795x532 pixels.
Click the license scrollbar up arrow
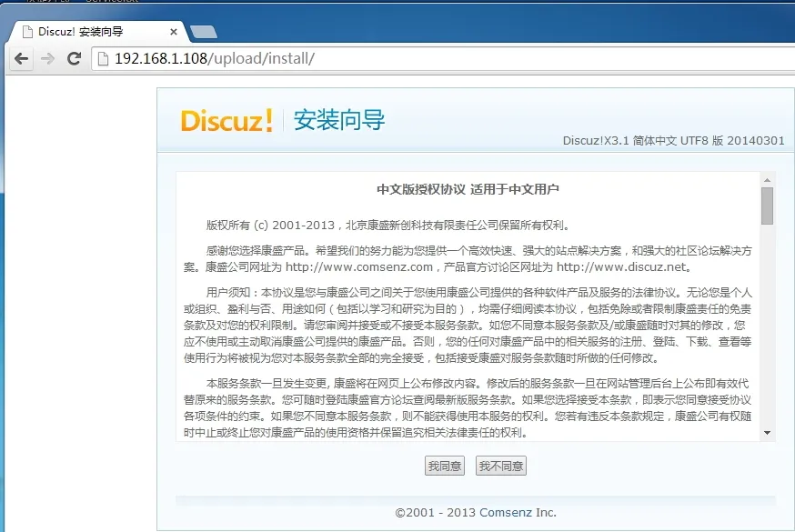[767, 180]
